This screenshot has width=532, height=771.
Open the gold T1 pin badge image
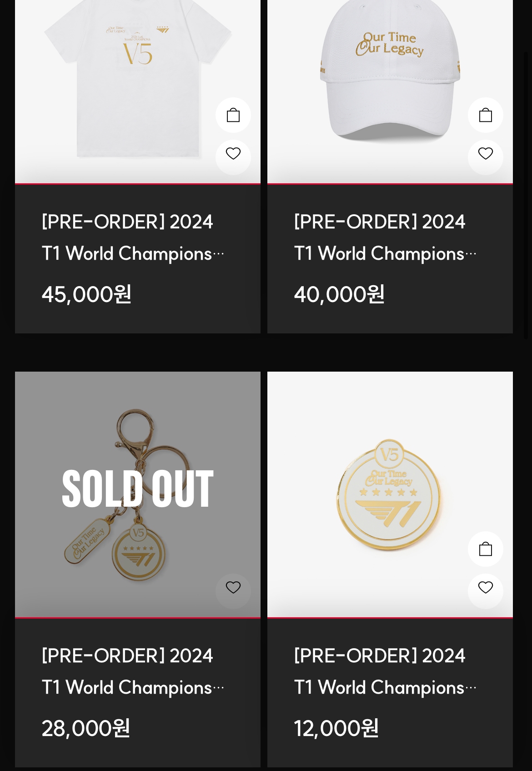click(390, 494)
